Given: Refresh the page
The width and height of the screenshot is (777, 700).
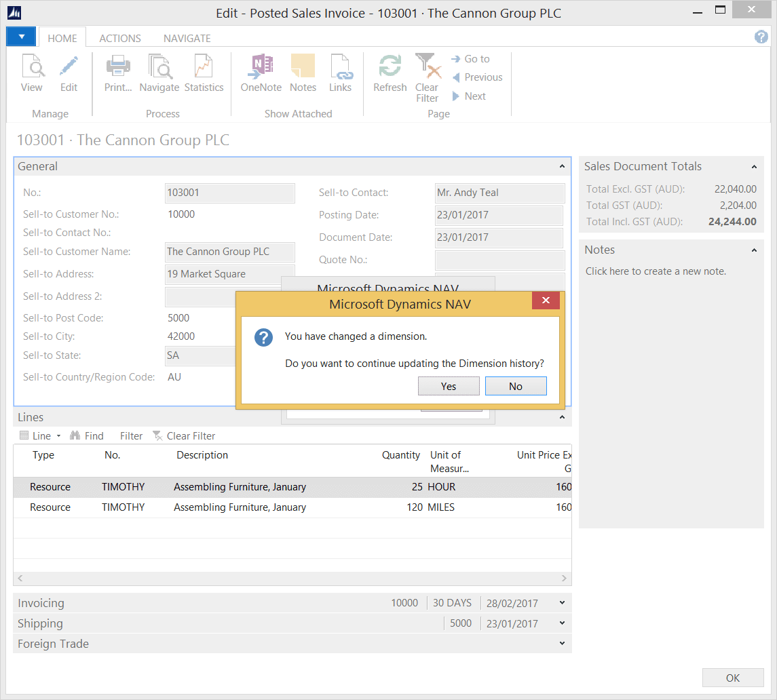Looking at the screenshot, I should [x=390, y=73].
